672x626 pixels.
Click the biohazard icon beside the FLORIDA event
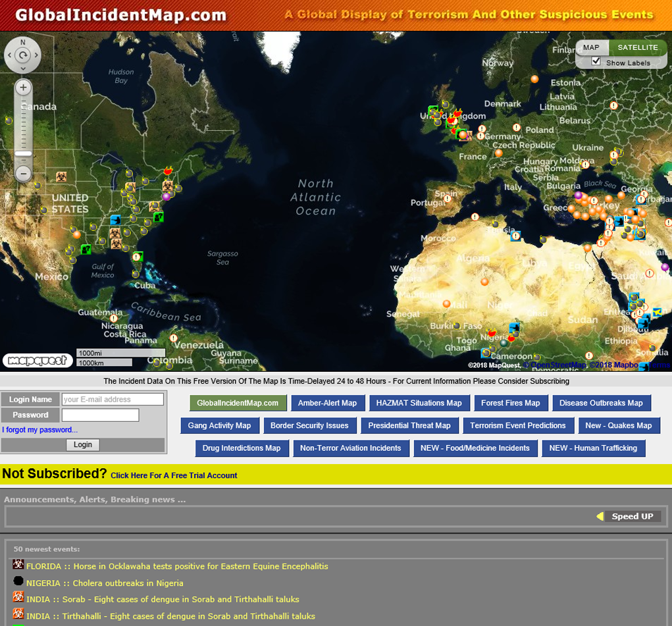click(18, 564)
